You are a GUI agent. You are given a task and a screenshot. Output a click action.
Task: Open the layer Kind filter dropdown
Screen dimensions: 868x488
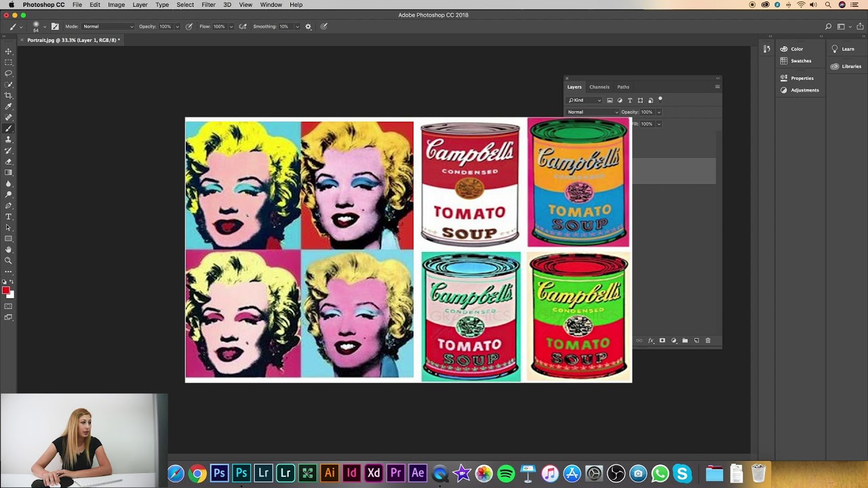[585, 100]
